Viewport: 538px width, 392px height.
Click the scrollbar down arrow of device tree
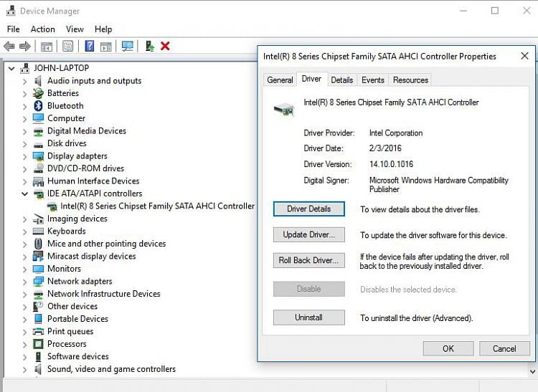[x=532, y=371]
